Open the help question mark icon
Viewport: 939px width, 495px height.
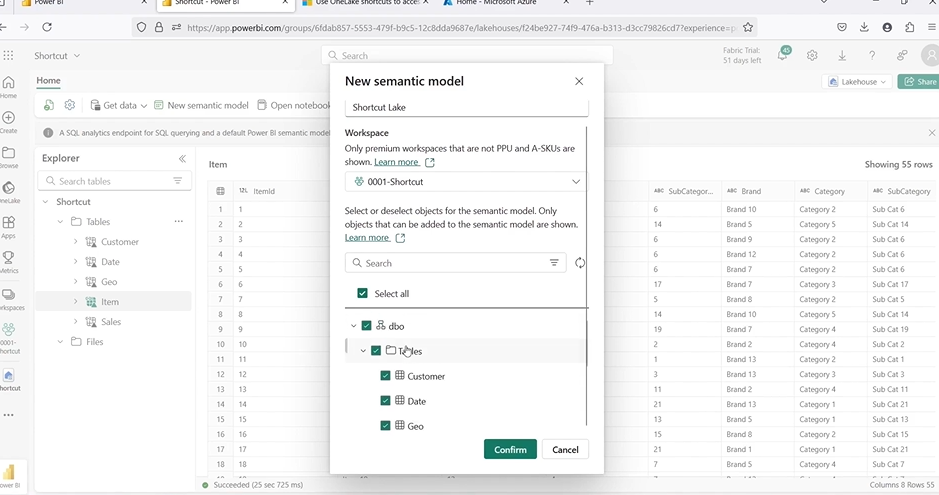coord(872,55)
